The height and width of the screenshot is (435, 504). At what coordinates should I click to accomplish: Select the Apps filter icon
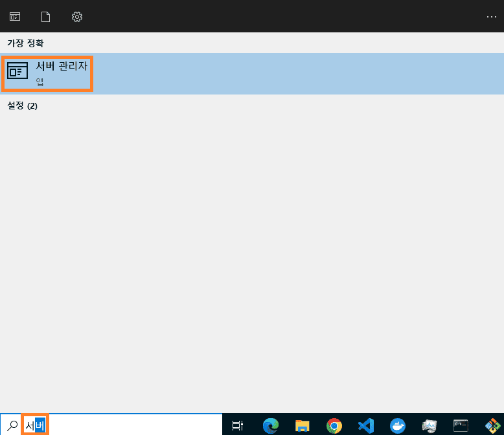pyautogui.click(x=15, y=17)
